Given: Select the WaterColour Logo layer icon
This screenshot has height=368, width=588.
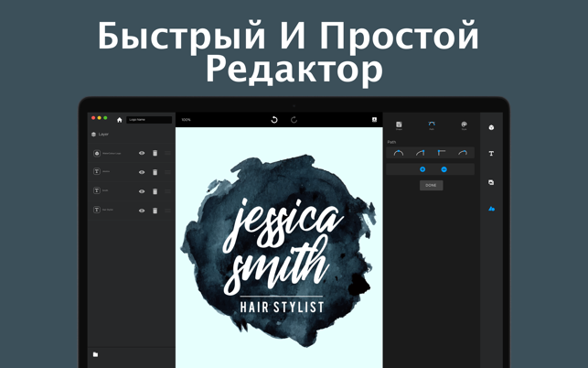Looking at the screenshot, I should (x=97, y=153).
